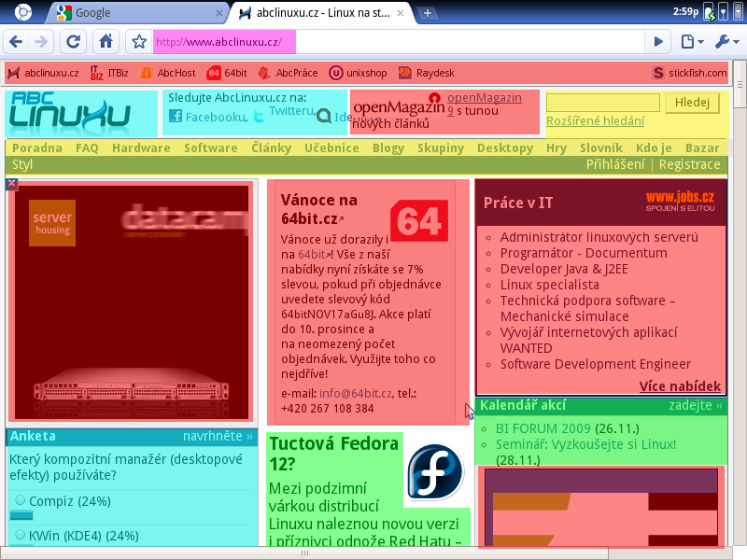Click the reload page icon
Screen dimensions: 747x560
(73, 42)
